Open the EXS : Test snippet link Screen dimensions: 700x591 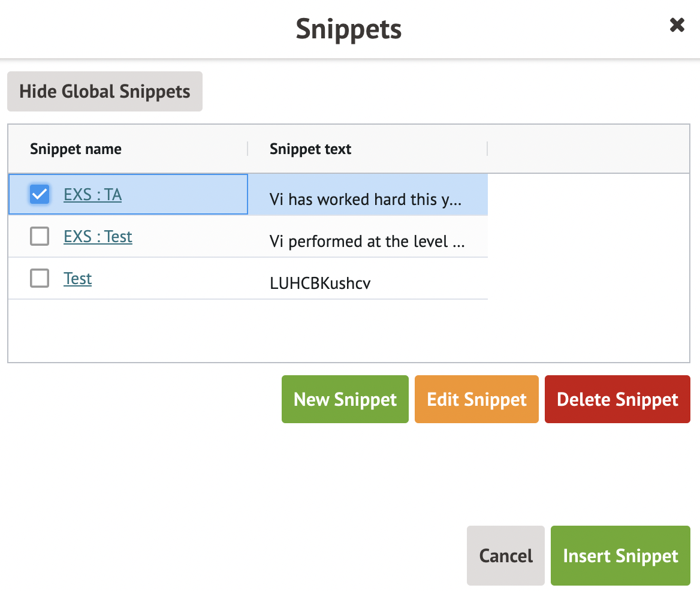[98, 237]
